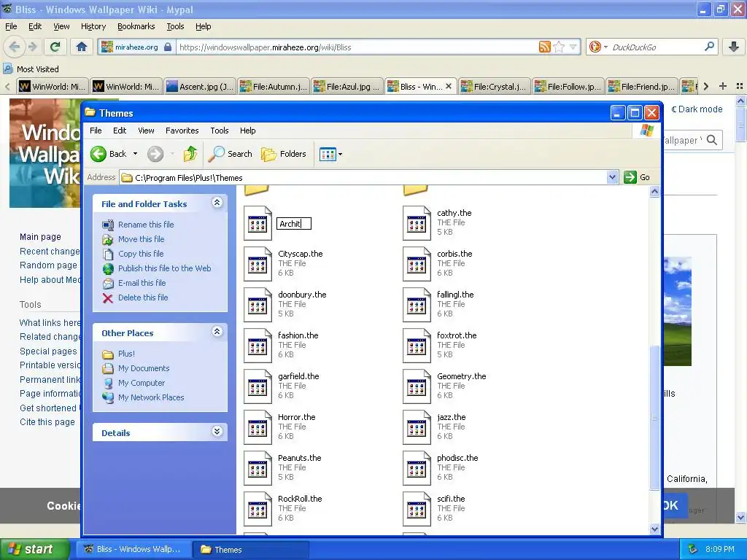The image size is (747, 560).
Task: Close the Bliss browser tab
Action: tap(449, 87)
